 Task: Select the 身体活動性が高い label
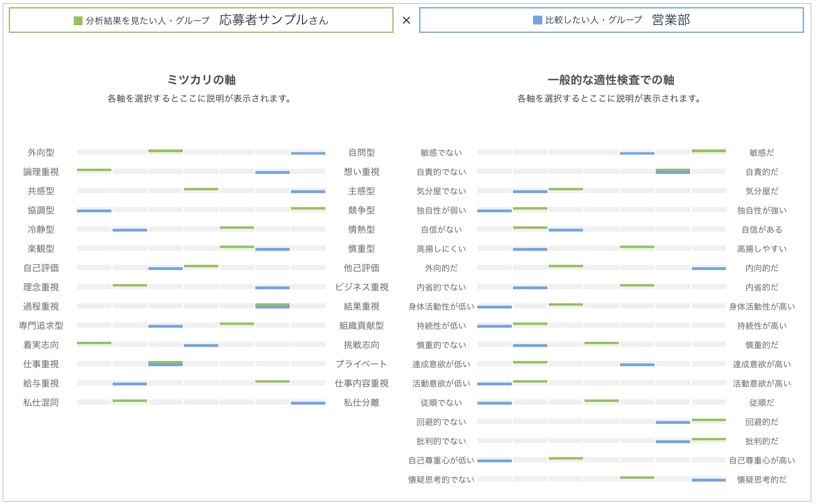pos(761,306)
